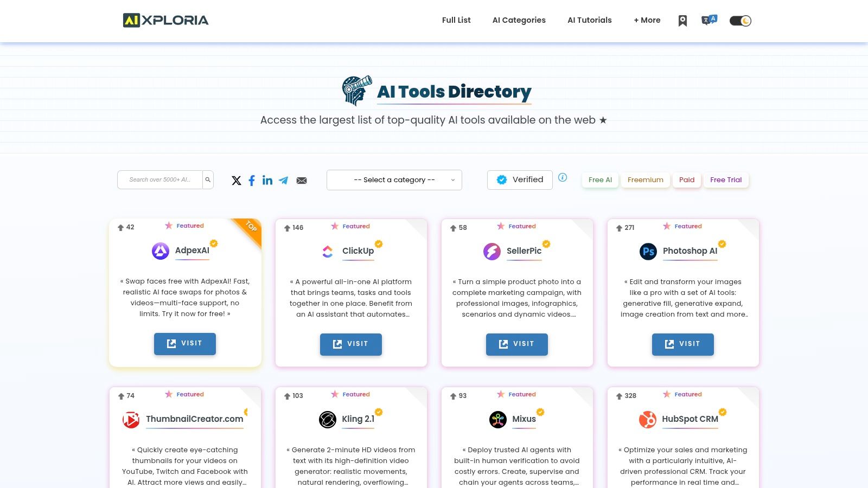
Task: Click the verified badge next to ClickUp
Action: pos(379,244)
